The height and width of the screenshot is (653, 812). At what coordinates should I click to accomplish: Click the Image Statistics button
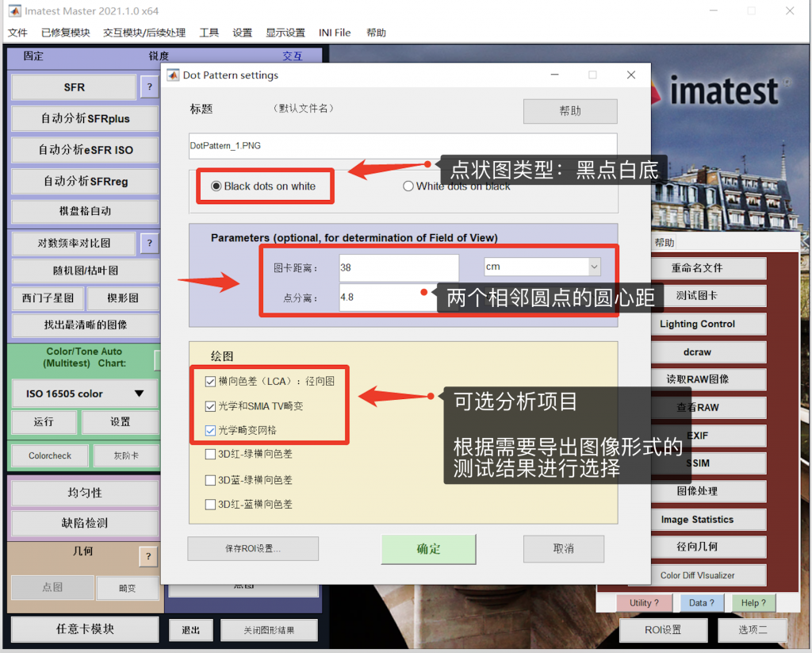(x=698, y=519)
